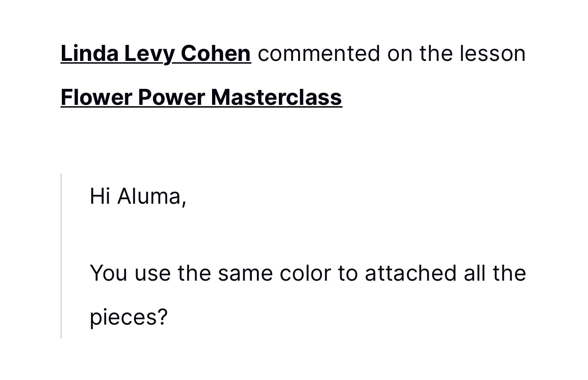Screen dimensions: 588x380
Task: Open Linda Levy Cohen's profile link
Action: point(155,54)
